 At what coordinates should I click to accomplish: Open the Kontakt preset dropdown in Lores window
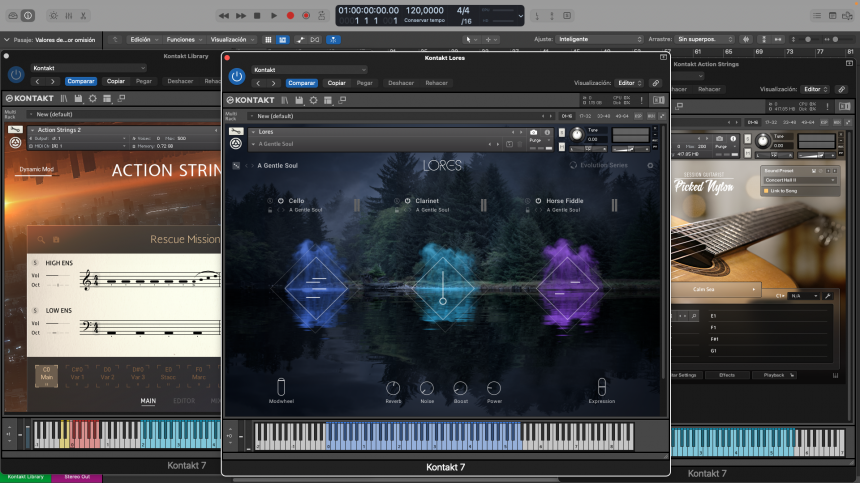pyautogui.click(x=309, y=70)
